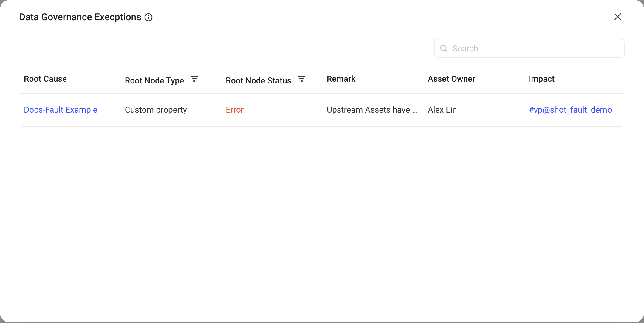Click the truncated Upstream Assets remark text

pyautogui.click(x=372, y=110)
